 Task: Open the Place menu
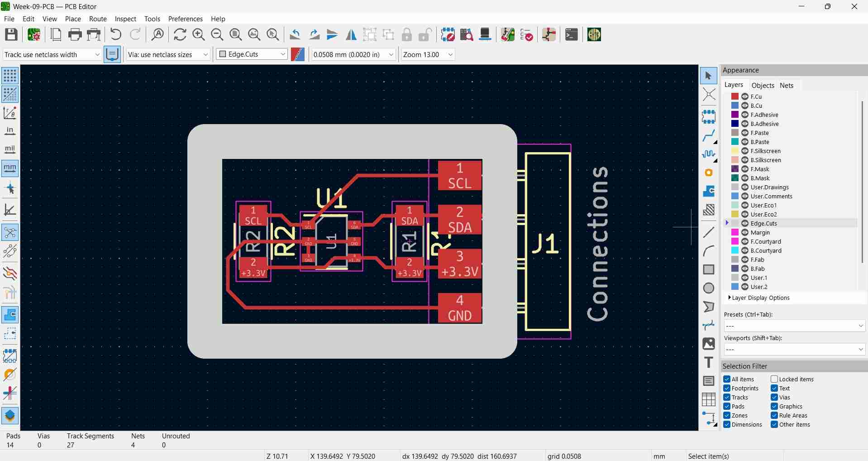tap(73, 19)
